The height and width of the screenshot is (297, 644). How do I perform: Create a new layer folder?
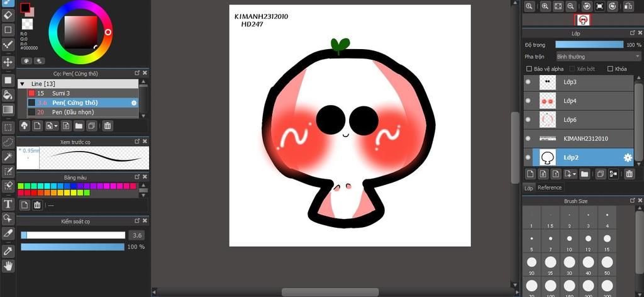click(584, 174)
